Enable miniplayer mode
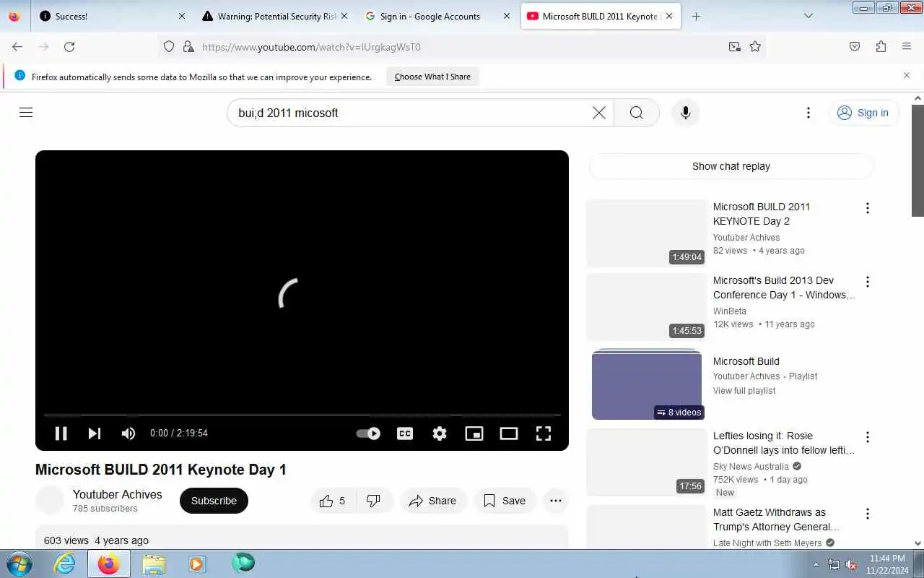The width and height of the screenshot is (924, 578). [474, 433]
